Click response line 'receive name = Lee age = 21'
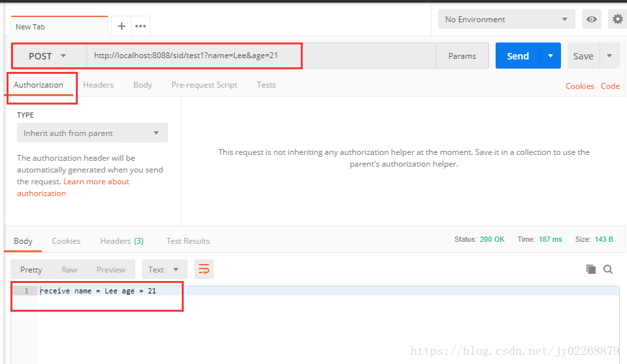The image size is (627, 364). 98,291
